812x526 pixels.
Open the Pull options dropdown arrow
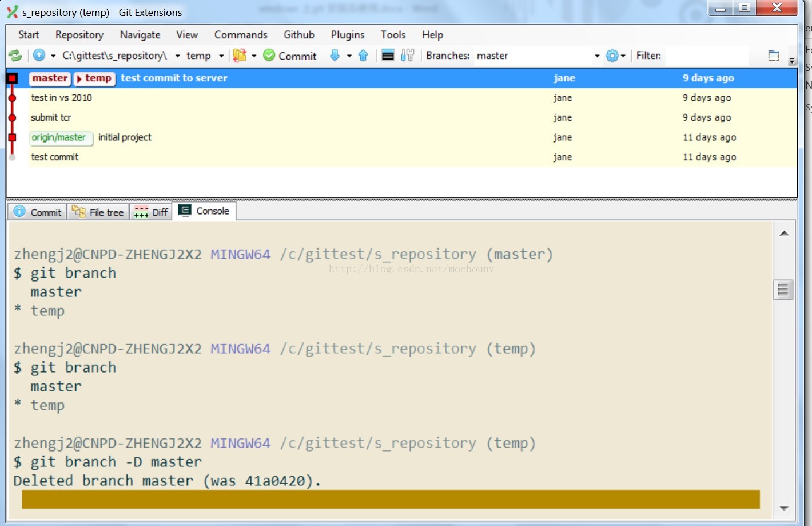(349, 56)
